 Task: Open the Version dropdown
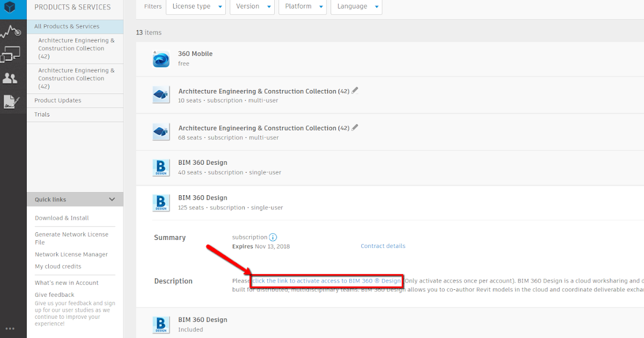tap(252, 6)
